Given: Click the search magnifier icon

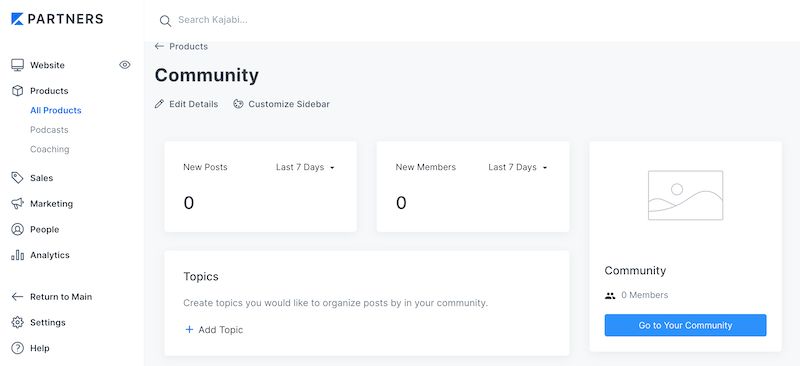Looking at the screenshot, I should pos(165,20).
